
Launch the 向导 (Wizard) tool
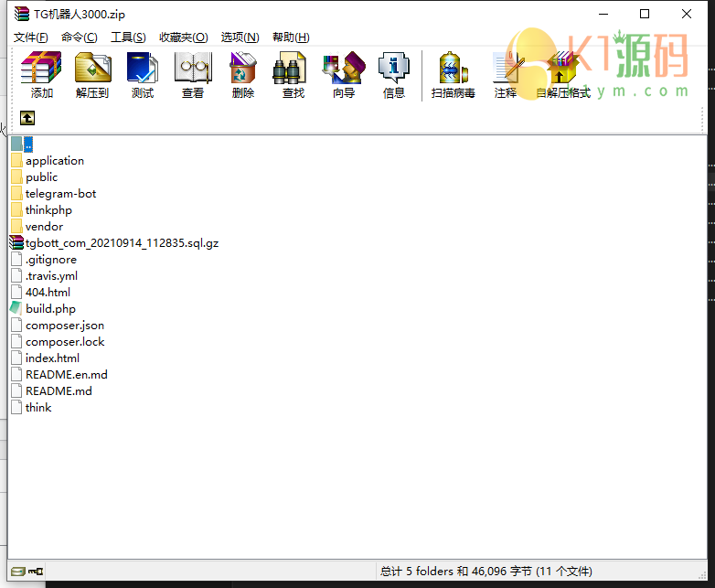tap(344, 68)
